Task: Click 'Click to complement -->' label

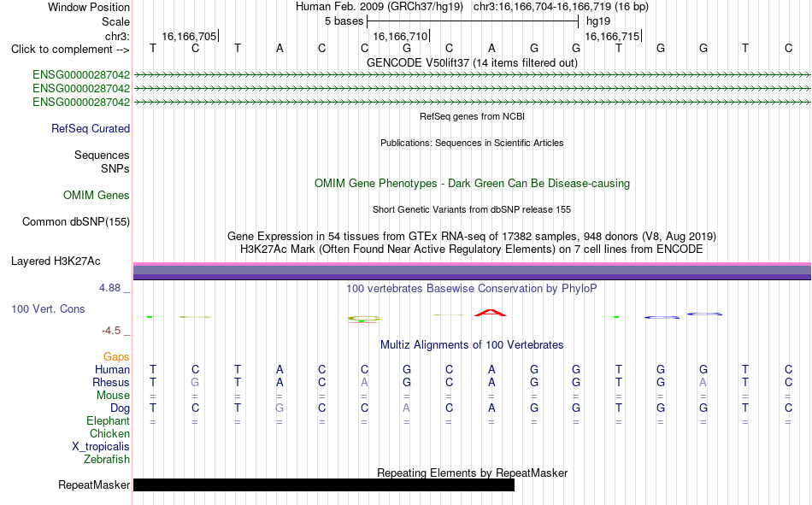Action: [70, 50]
